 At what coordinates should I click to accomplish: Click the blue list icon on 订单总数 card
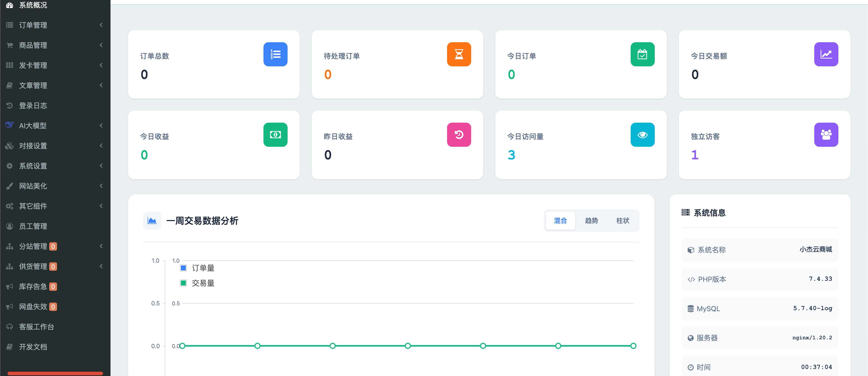pyautogui.click(x=275, y=54)
